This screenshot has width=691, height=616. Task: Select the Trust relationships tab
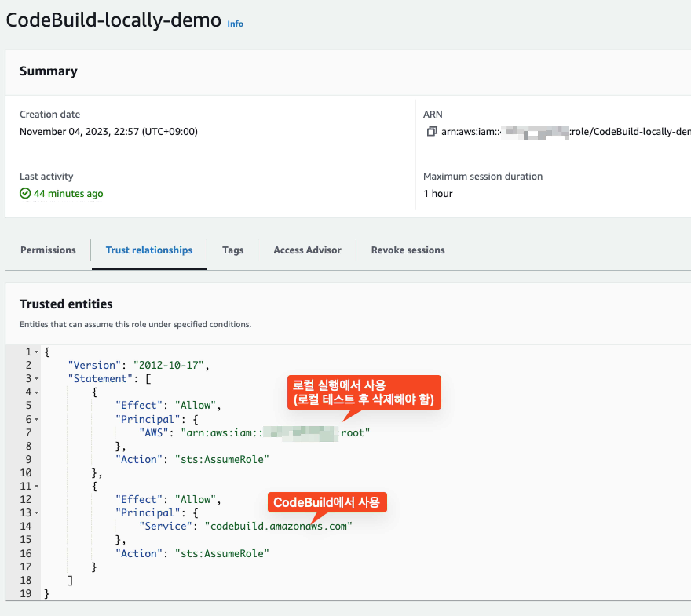tap(149, 250)
